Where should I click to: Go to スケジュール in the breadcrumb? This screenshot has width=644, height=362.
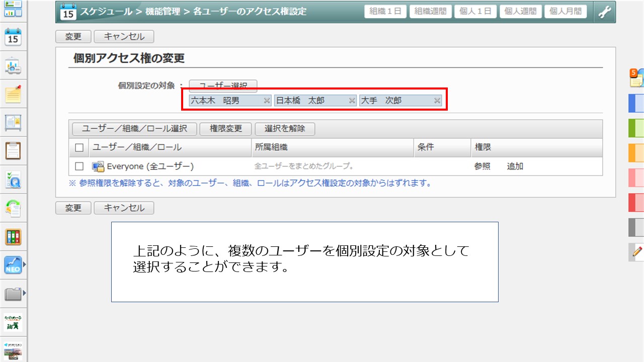pyautogui.click(x=106, y=12)
